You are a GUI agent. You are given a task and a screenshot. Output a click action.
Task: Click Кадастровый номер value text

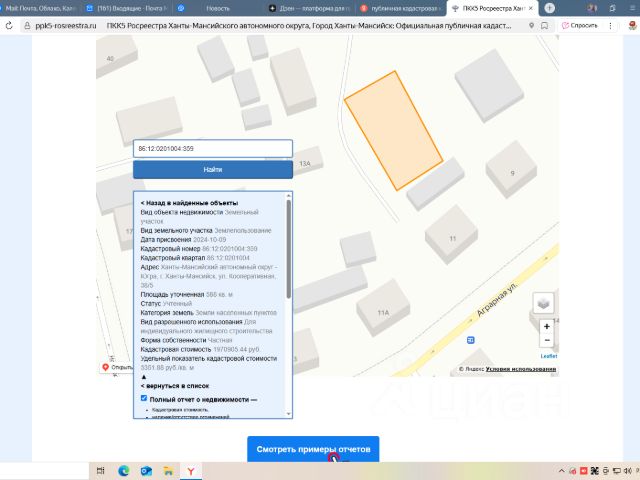(x=230, y=249)
